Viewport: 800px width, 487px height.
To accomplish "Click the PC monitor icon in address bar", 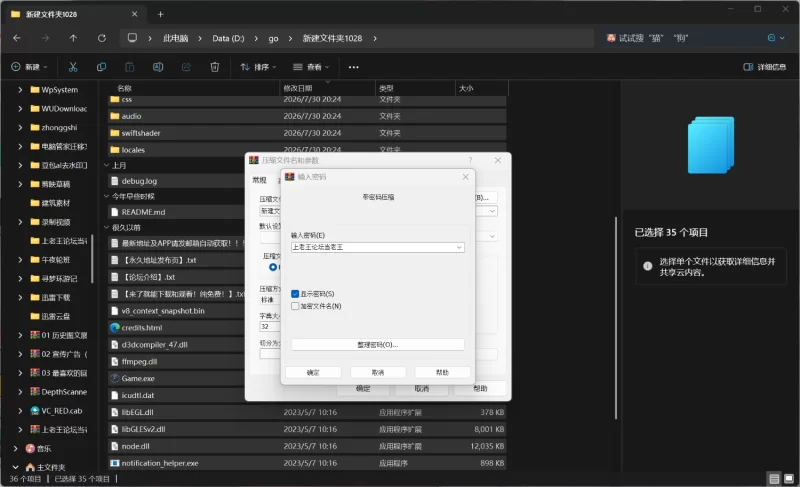I will click(132, 38).
